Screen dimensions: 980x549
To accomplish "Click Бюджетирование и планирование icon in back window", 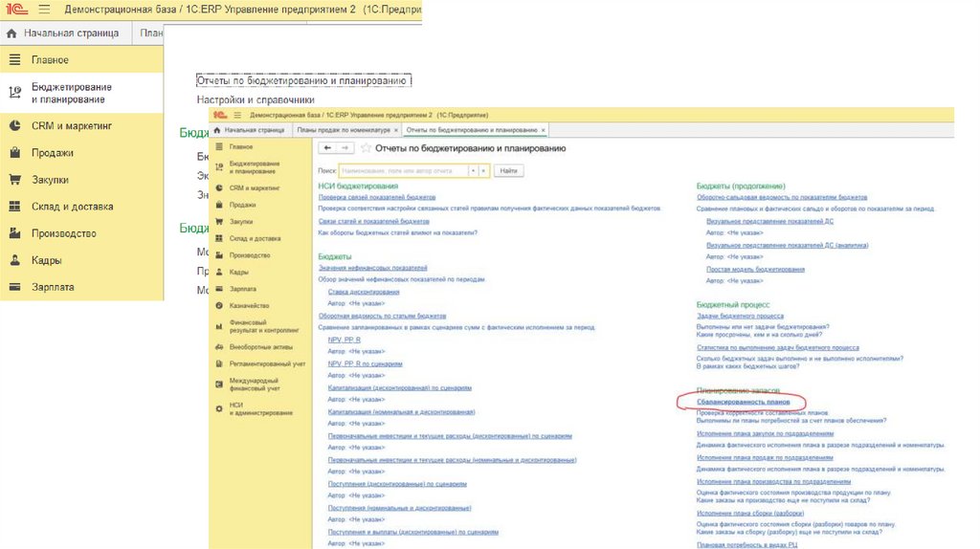I will click(x=15, y=93).
